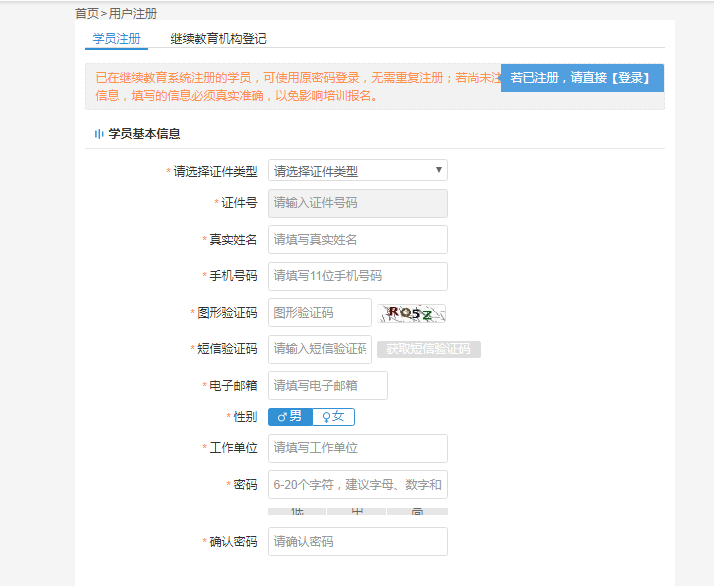Click the 工作单位 text field
Image resolution: width=714 pixels, height=586 pixels.
(357, 448)
